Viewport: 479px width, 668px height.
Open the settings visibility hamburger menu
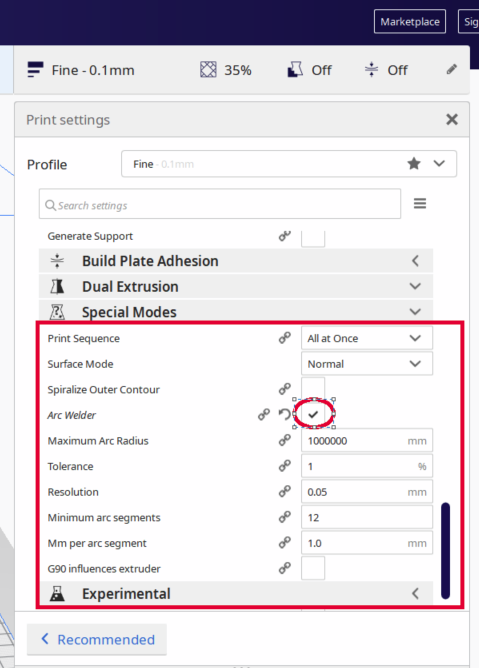coord(420,204)
